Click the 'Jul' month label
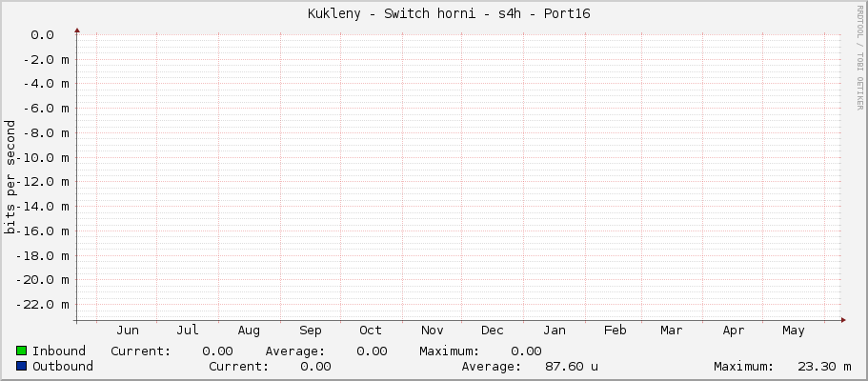The width and height of the screenshot is (868, 381). [188, 331]
